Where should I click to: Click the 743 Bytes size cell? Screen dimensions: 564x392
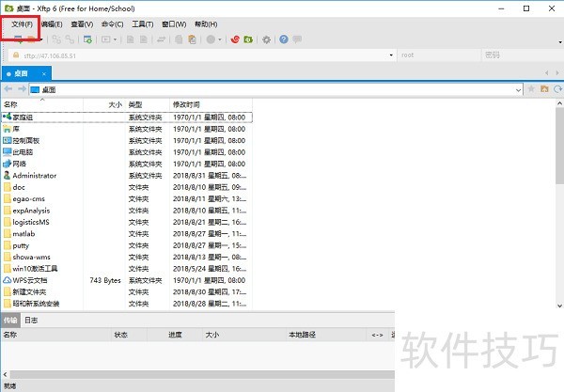point(105,280)
